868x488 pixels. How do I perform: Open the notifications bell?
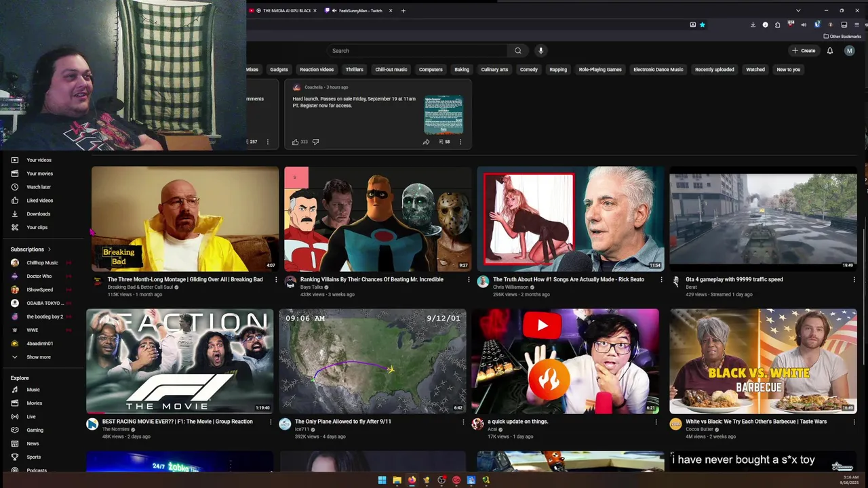(x=829, y=51)
